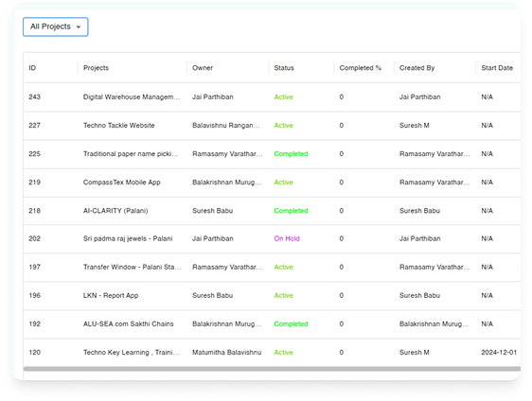The image size is (532, 401).
Task: Click owner Balavishnu Rangan... in row 227
Action: [x=226, y=126]
